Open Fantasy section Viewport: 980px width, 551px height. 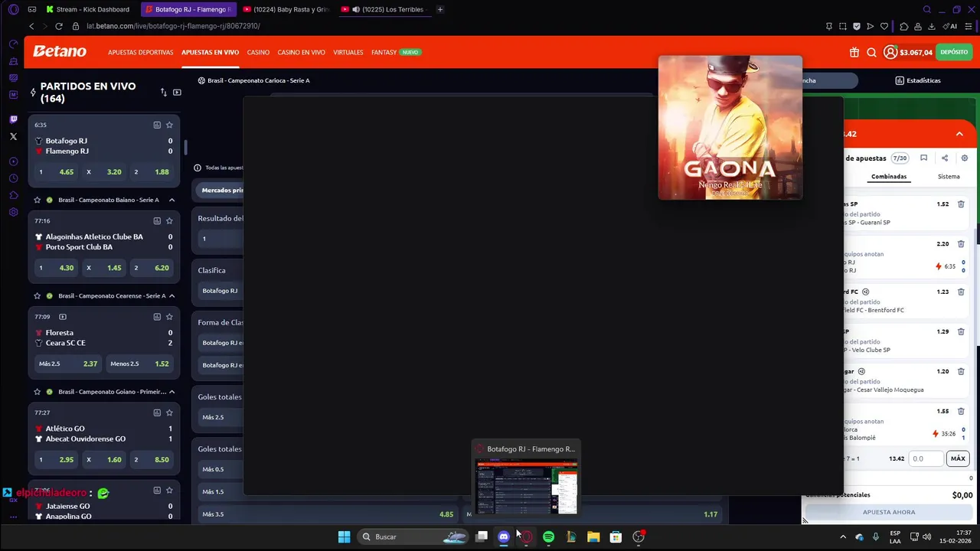[384, 52]
